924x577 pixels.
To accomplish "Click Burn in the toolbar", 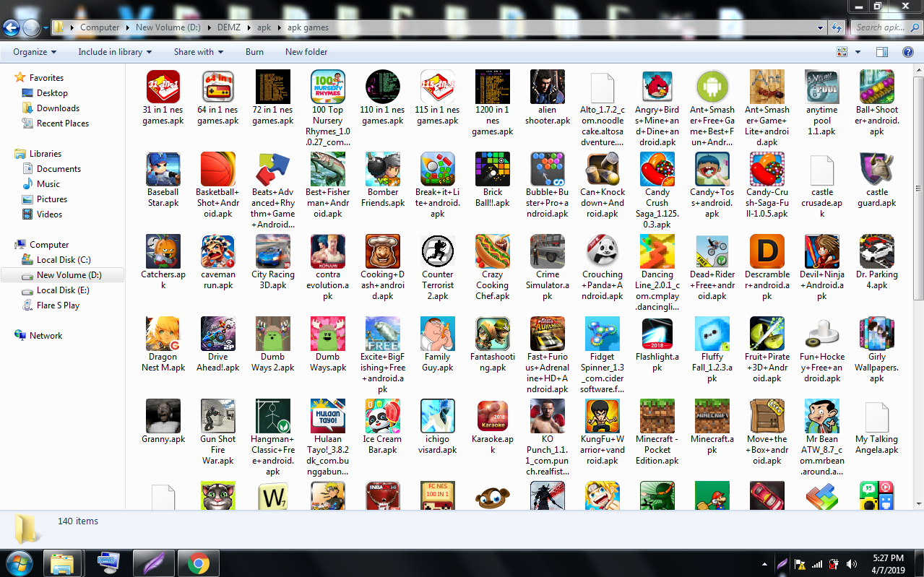I will tap(254, 52).
